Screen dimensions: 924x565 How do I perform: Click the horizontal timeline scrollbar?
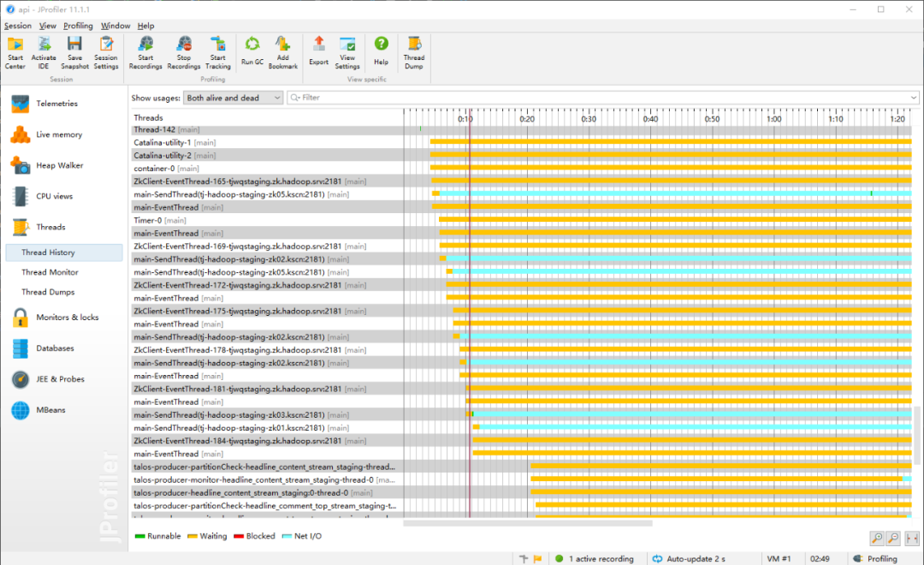tap(528, 523)
